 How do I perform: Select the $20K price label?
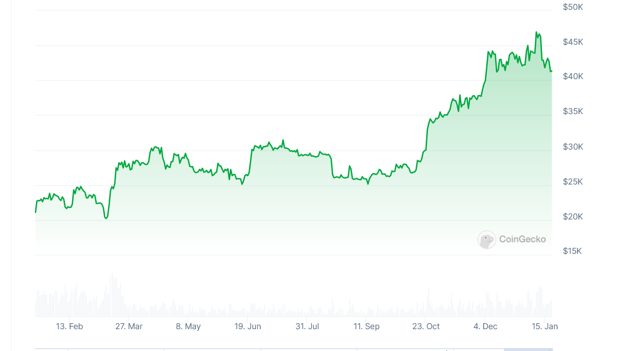[573, 217]
